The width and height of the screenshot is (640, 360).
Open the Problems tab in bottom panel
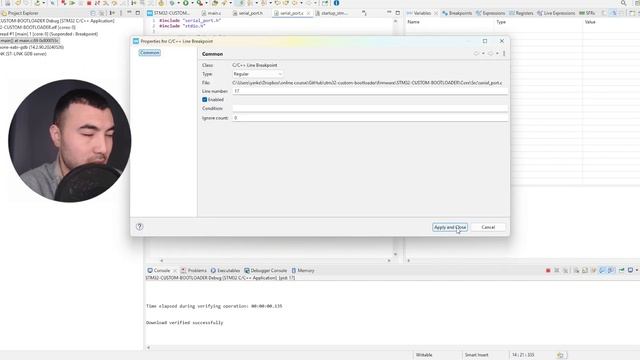(x=194, y=271)
